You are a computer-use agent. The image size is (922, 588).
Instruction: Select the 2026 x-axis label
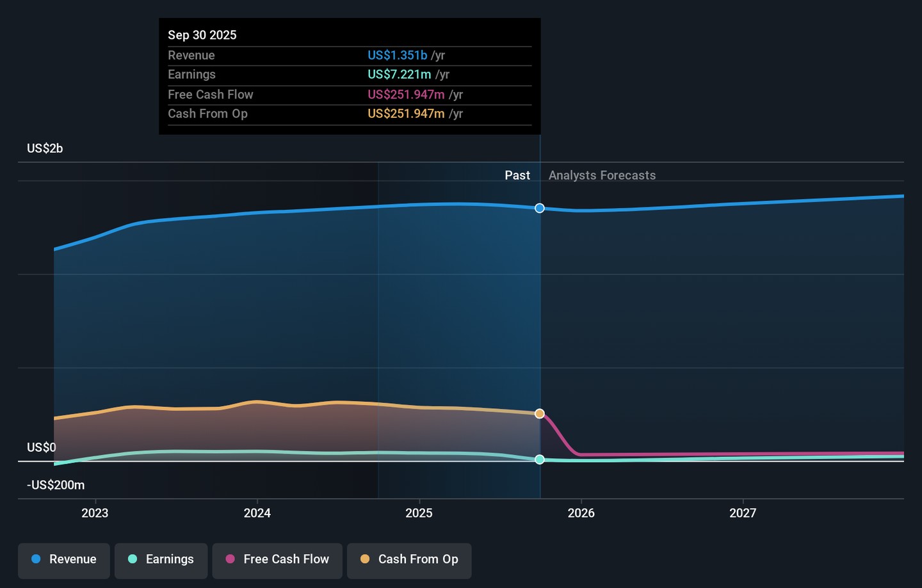(x=581, y=513)
